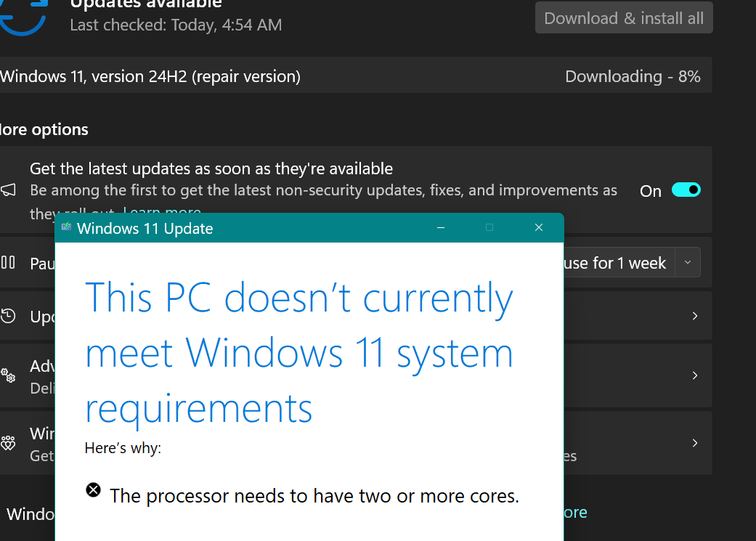
Task: Minimize the Windows 11 Update dialog
Action: pos(441,227)
